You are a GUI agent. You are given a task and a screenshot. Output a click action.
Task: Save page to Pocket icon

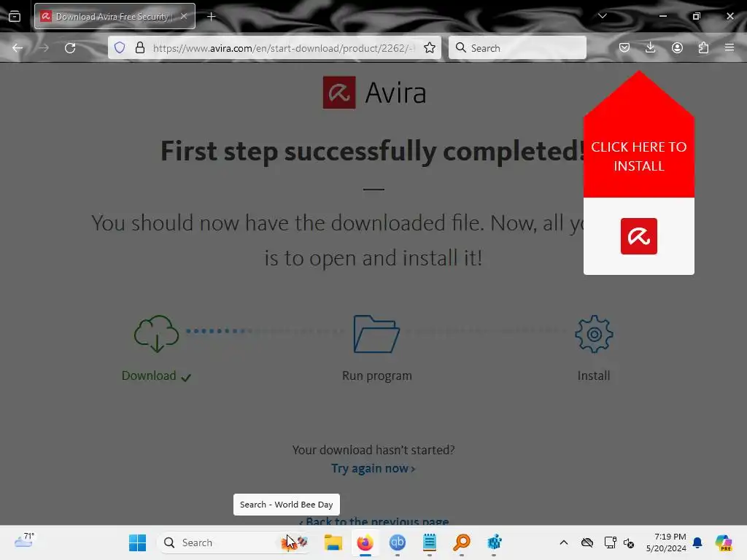(624, 47)
